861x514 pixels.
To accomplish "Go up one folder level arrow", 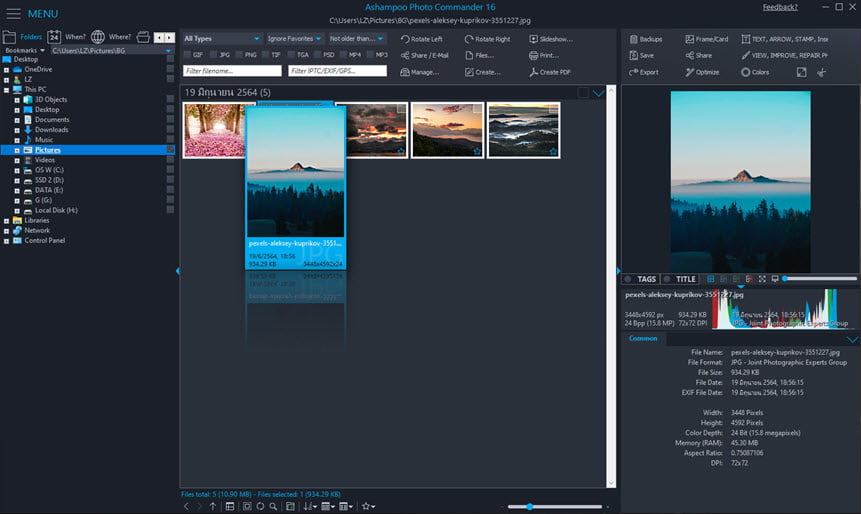I will pyautogui.click(x=213, y=506).
